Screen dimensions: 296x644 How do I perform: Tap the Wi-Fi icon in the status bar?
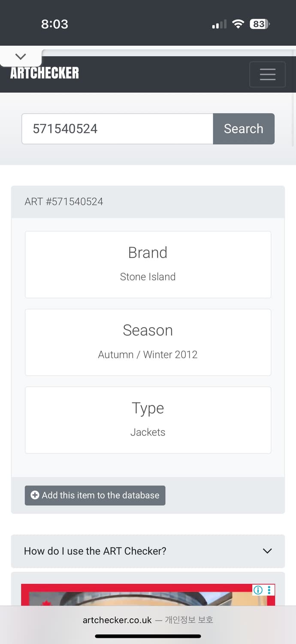(x=238, y=24)
